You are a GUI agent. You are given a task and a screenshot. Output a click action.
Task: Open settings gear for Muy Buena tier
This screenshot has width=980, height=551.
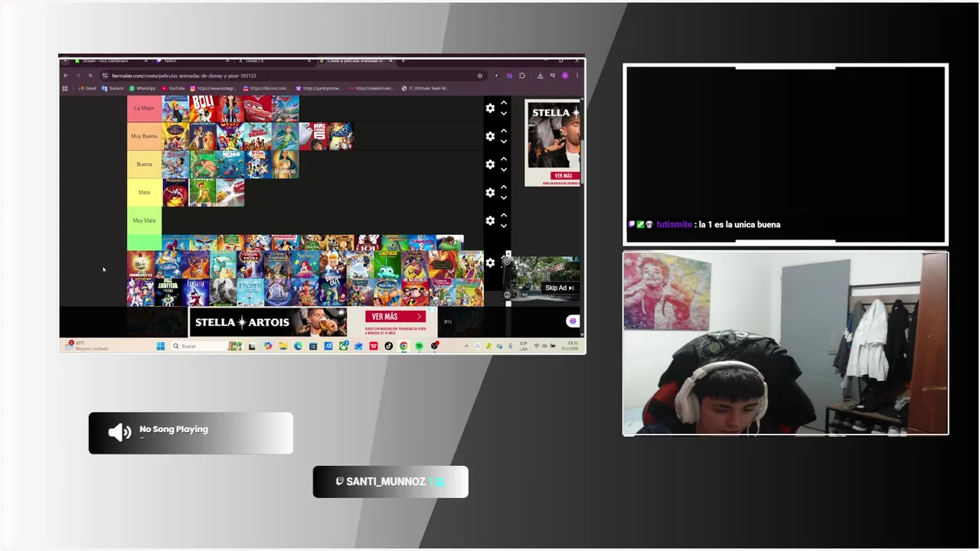click(x=490, y=136)
